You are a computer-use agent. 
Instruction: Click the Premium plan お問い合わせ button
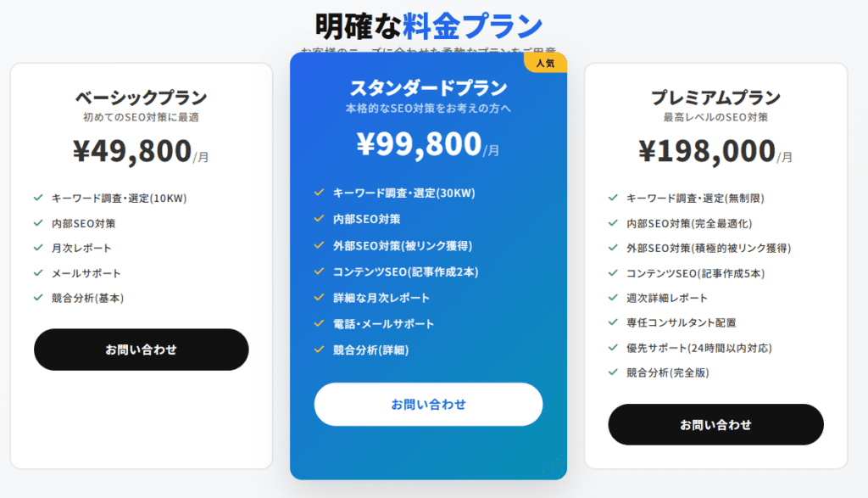(x=715, y=425)
